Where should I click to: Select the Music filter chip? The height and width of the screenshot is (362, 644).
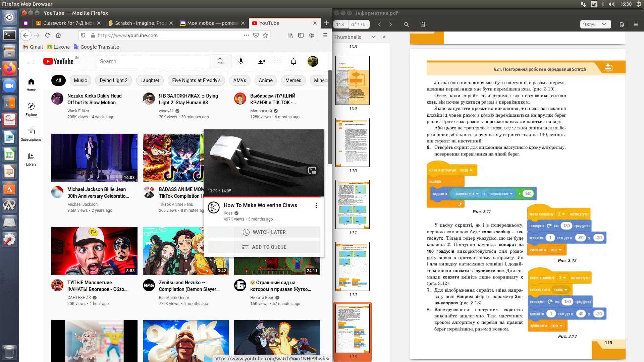click(80, 80)
